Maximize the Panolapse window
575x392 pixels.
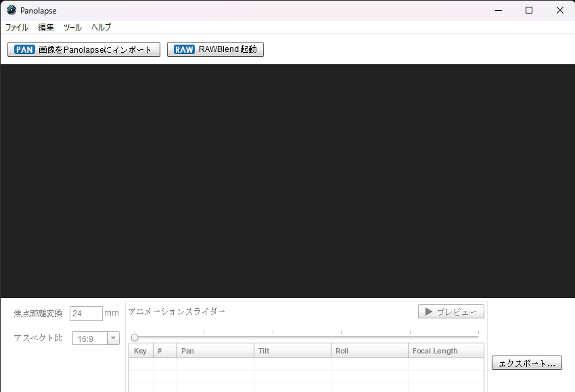(529, 10)
